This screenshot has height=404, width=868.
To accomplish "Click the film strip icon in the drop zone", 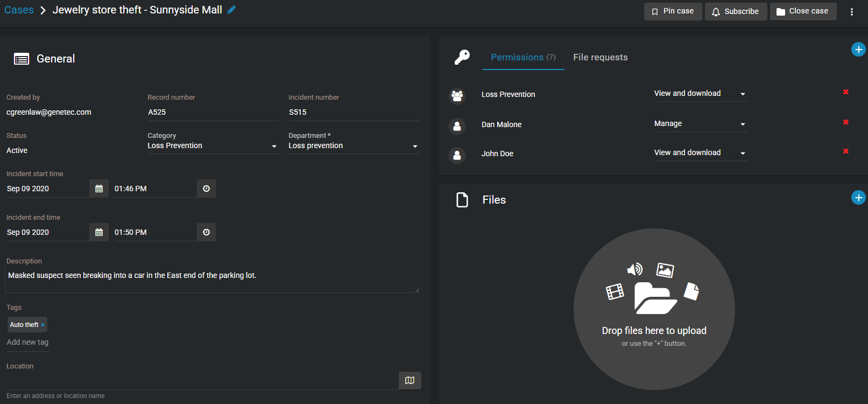I will pyautogui.click(x=615, y=292).
